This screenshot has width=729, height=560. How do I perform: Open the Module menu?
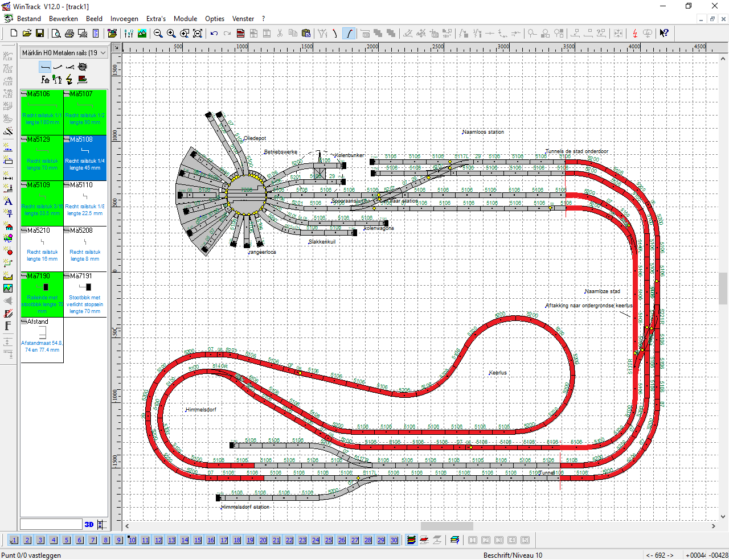pyautogui.click(x=185, y=19)
